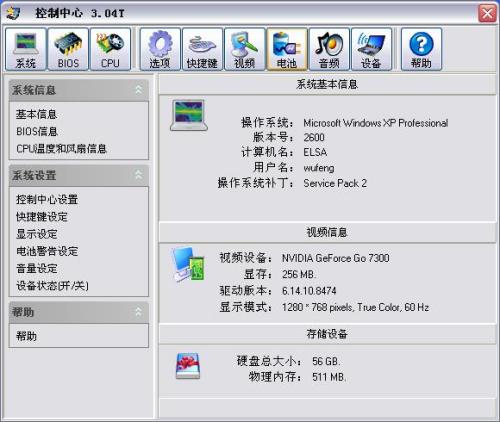Click the hard drive icon in 存储设备
The width and height of the screenshot is (500, 422).
coord(188,366)
